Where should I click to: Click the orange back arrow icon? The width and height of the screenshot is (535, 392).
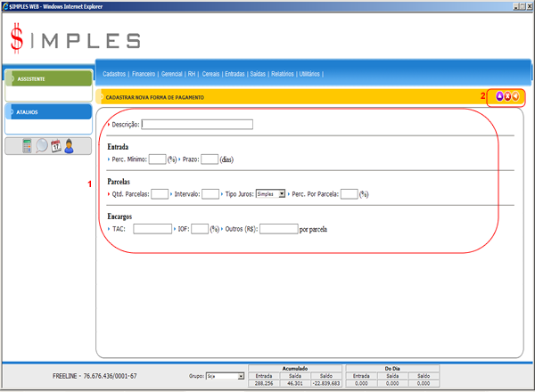click(516, 96)
